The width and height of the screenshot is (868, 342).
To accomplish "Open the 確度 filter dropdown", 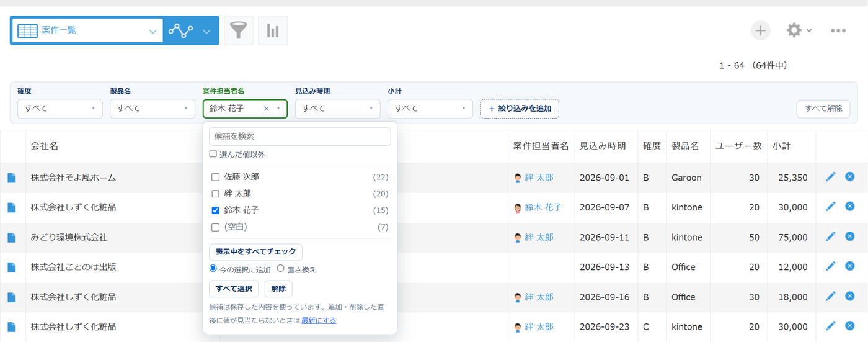I will click(60, 109).
